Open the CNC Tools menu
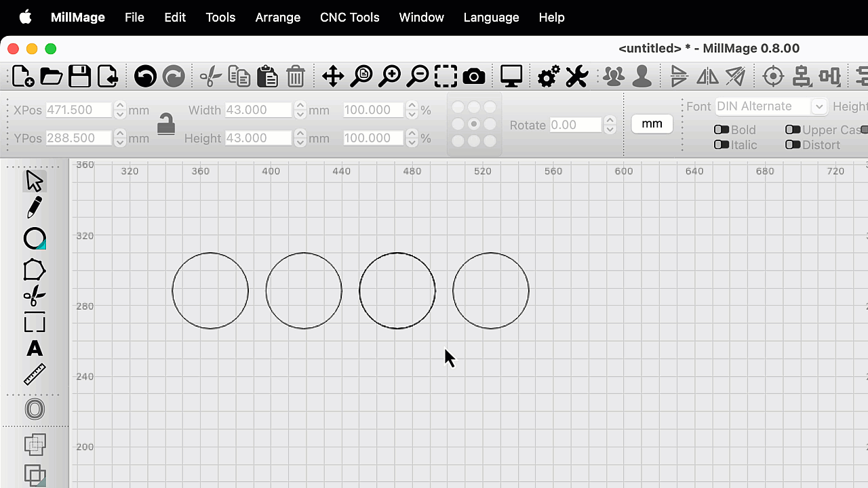 pos(349,18)
